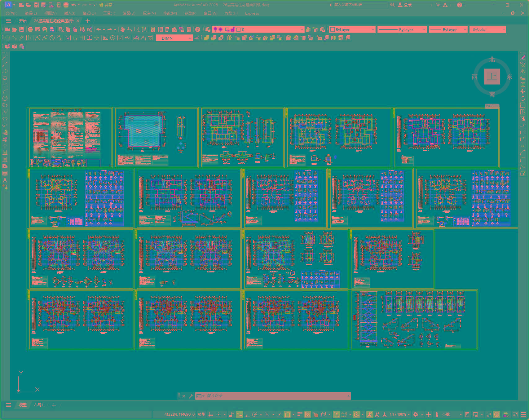Open the QuickCalc calculator icon
Viewport: 529px width, 420px height.
[x=189, y=29]
